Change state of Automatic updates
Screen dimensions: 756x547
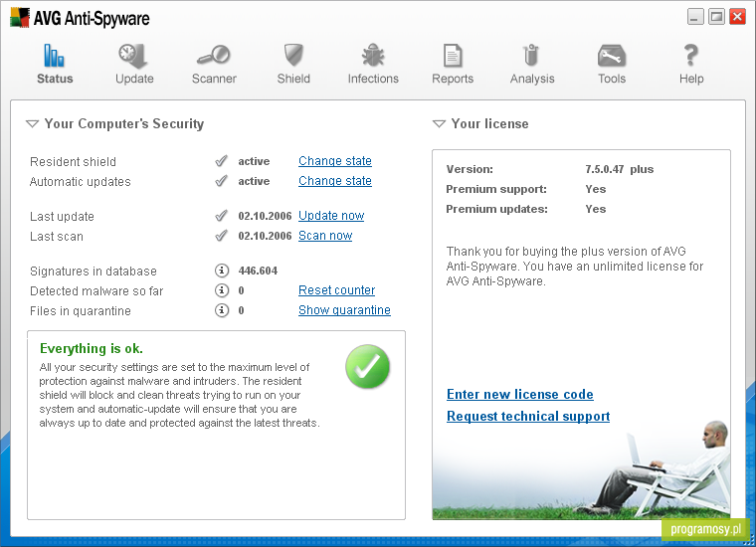pyautogui.click(x=334, y=181)
